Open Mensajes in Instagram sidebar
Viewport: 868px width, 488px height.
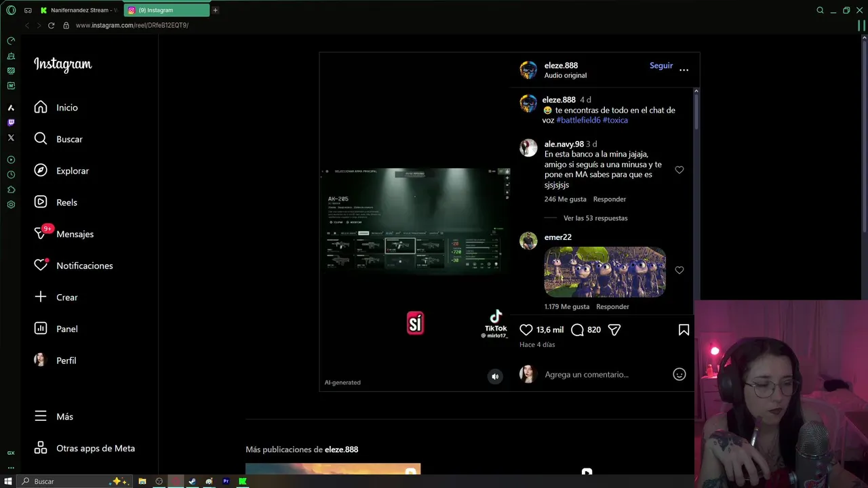tap(64, 234)
